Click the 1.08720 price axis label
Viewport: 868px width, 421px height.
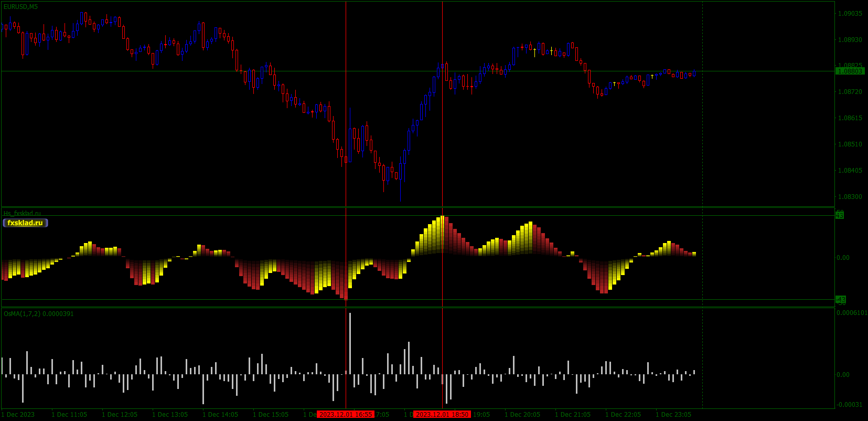pos(850,92)
